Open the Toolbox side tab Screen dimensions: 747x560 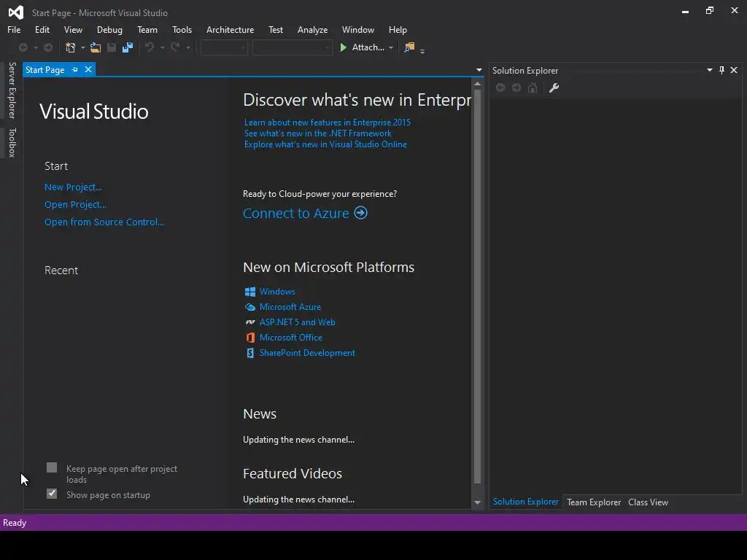click(12, 142)
